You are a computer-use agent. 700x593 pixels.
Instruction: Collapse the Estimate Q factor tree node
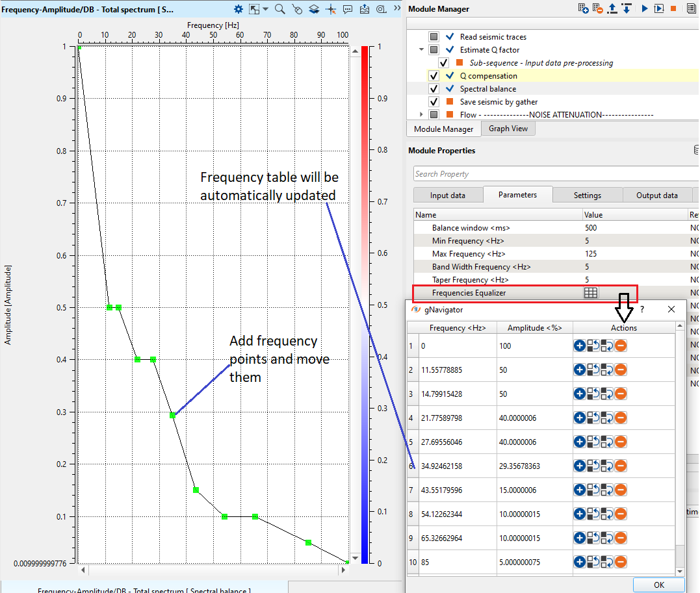(421, 50)
